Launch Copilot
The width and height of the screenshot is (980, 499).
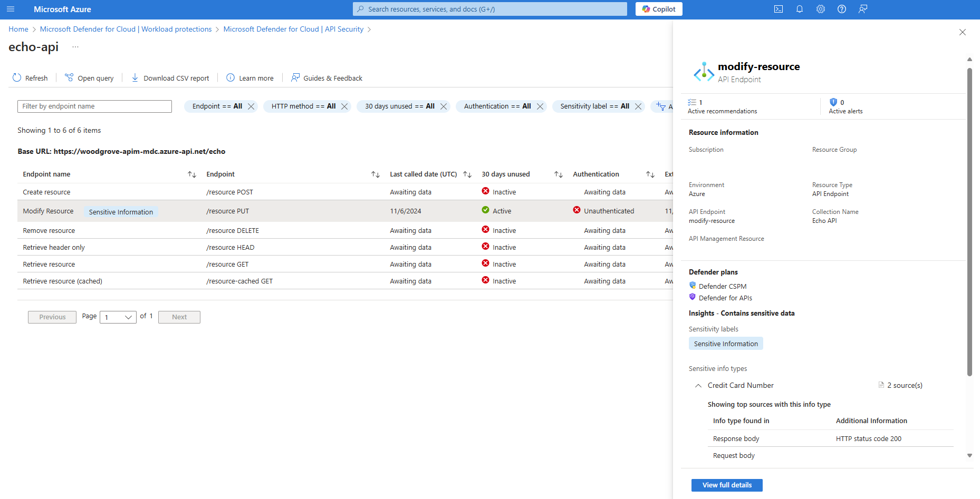click(x=659, y=9)
